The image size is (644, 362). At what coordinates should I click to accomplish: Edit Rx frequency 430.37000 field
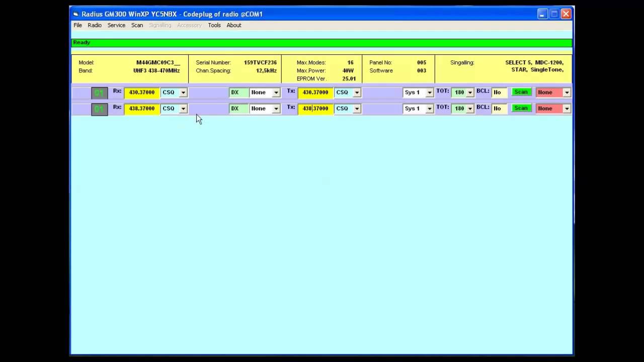point(142,93)
